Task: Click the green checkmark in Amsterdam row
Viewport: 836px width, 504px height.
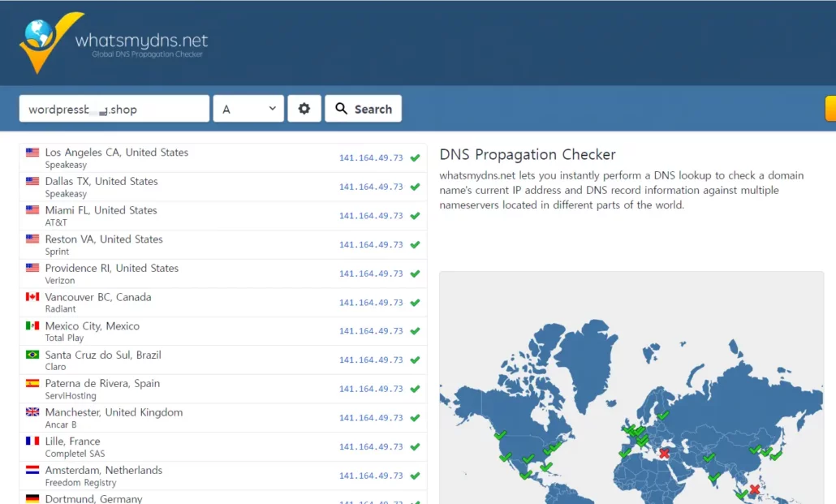Action: pos(416,476)
